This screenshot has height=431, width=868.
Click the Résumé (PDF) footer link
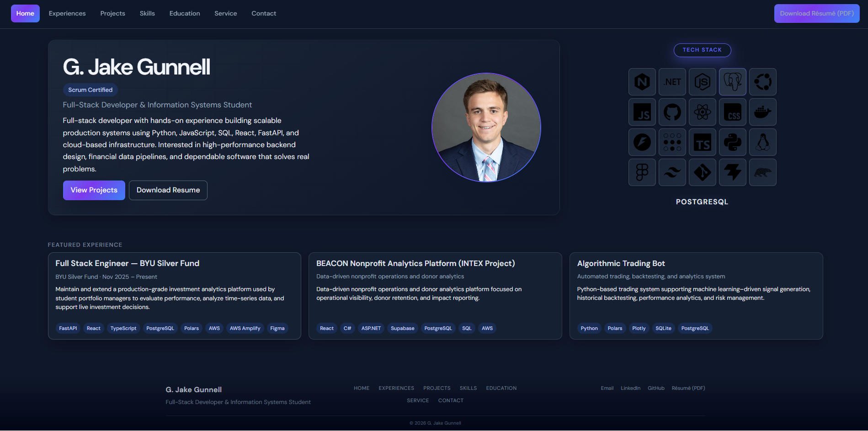[688, 388]
